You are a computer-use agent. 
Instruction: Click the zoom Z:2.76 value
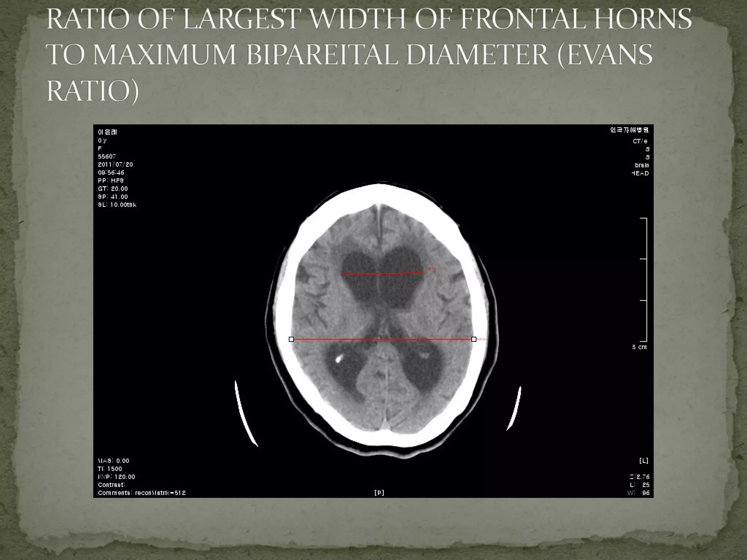pos(639,477)
